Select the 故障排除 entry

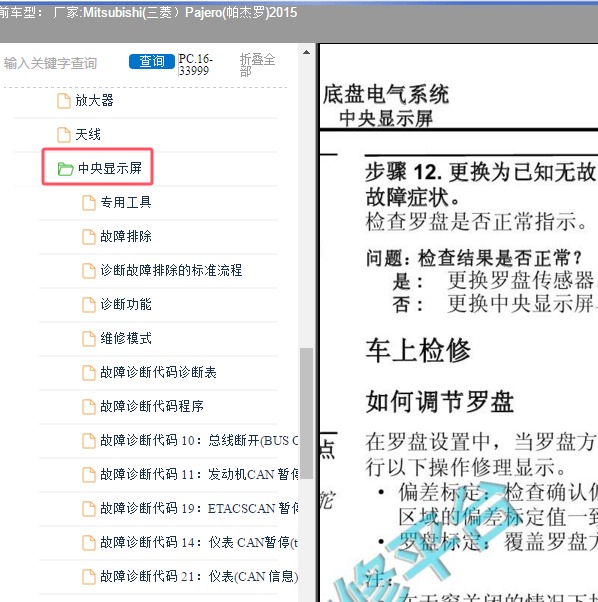coord(126,236)
